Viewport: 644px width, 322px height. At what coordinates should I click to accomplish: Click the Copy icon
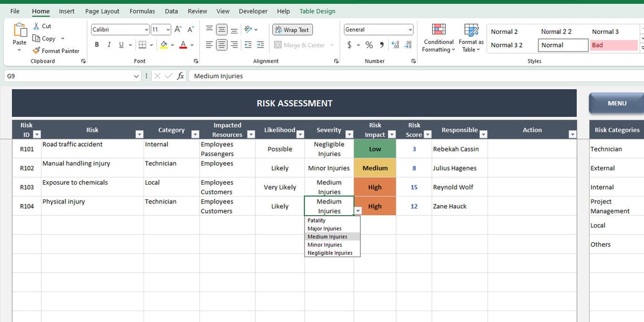[x=37, y=38]
